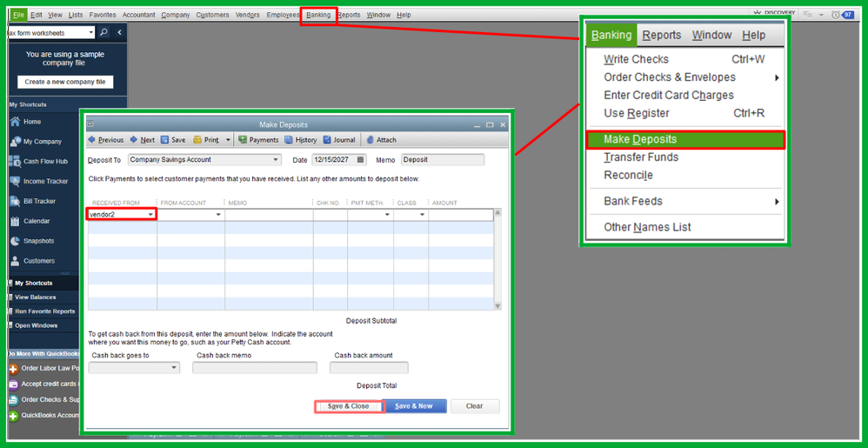Open the Income Tracker shortcut
Viewport: 868px width, 448px height.
pyautogui.click(x=45, y=182)
